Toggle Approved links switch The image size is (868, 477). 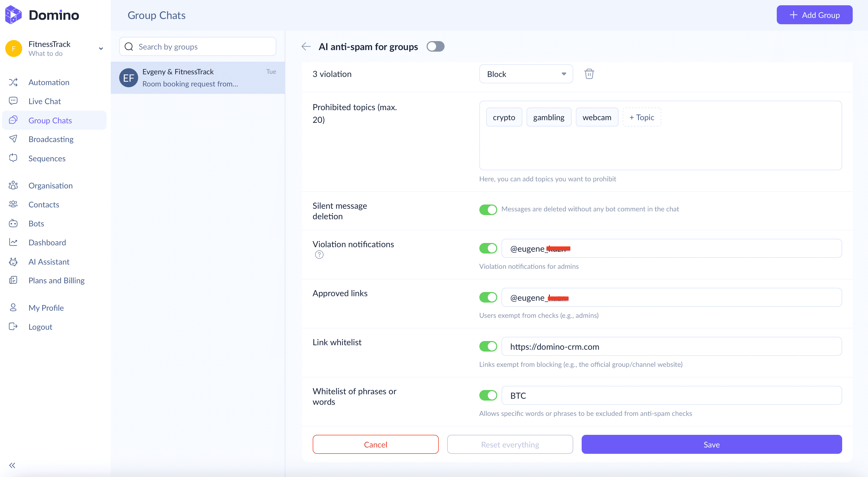tap(488, 298)
